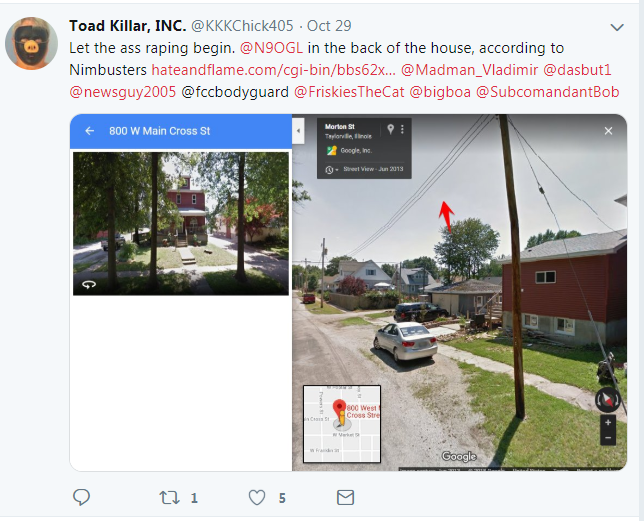Close the street view with the X

click(x=608, y=131)
